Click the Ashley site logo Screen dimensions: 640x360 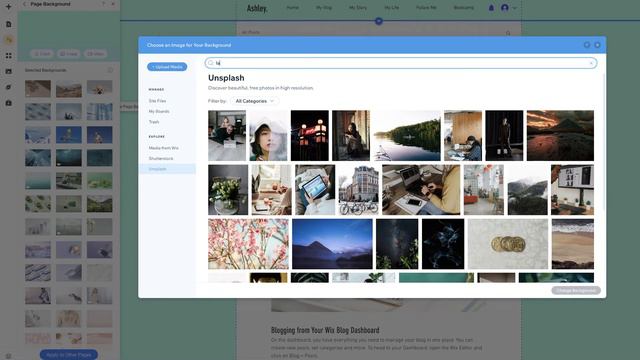[257, 8]
